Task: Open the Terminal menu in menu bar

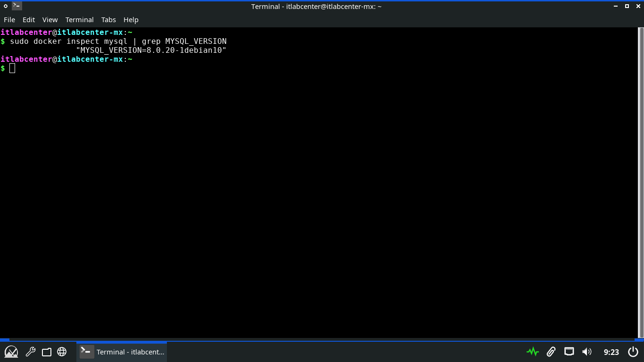Action: [x=79, y=20]
